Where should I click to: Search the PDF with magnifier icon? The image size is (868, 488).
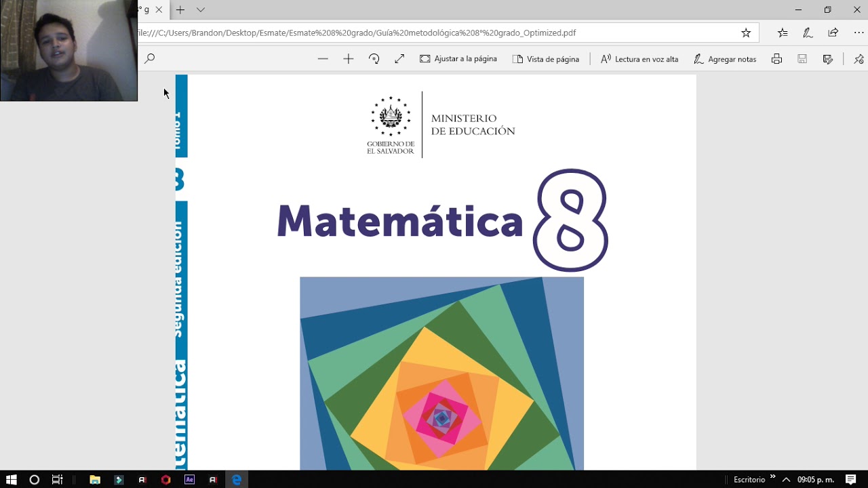[x=150, y=59]
